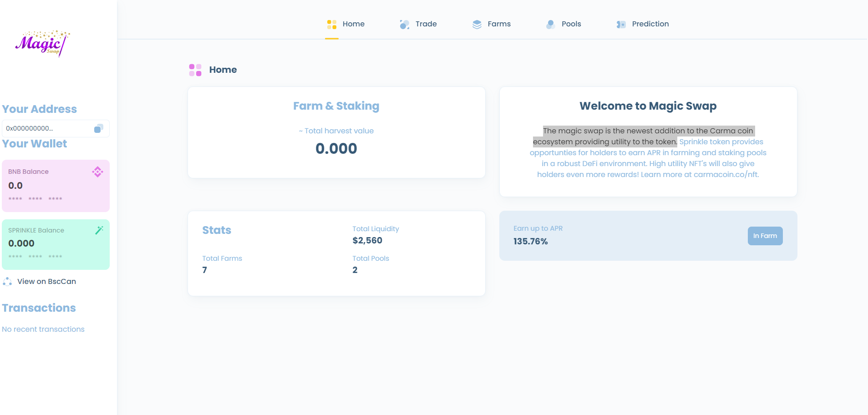Go to the Pools tab
Viewport: 868px width, 415px height.
click(571, 24)
